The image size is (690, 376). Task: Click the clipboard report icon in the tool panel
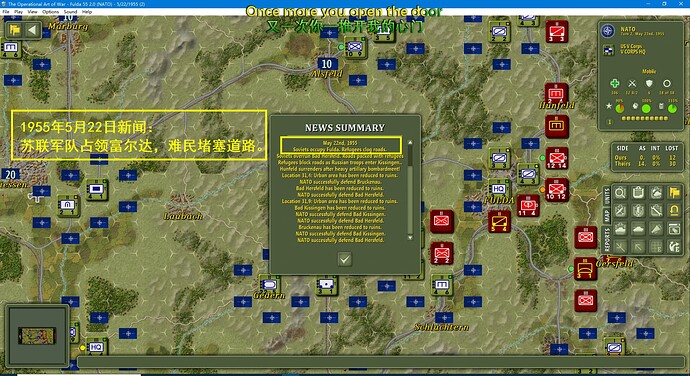(x=638, y=192)
